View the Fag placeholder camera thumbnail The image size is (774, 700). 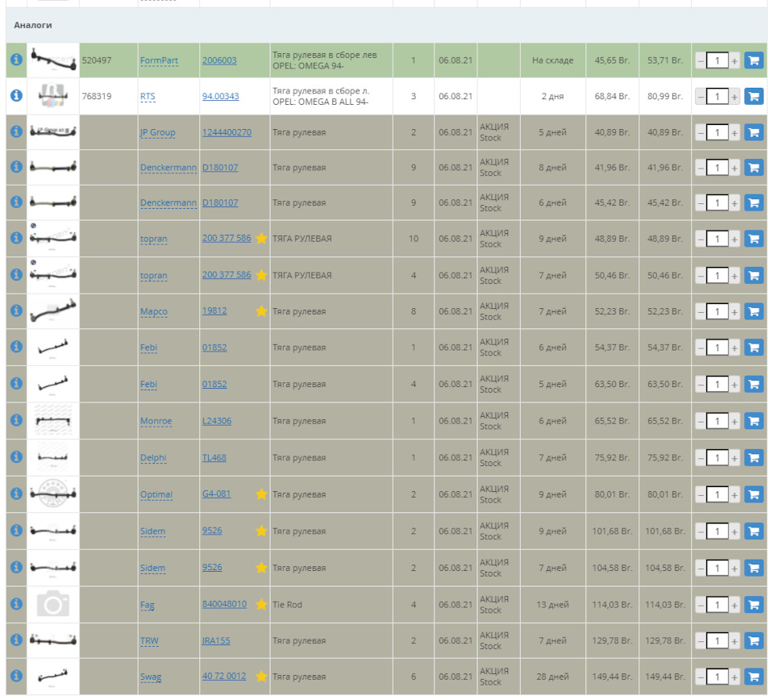[53, 604]
